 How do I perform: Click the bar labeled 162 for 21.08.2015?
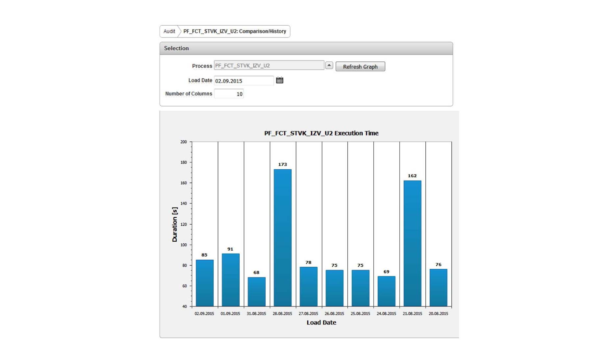413,243
